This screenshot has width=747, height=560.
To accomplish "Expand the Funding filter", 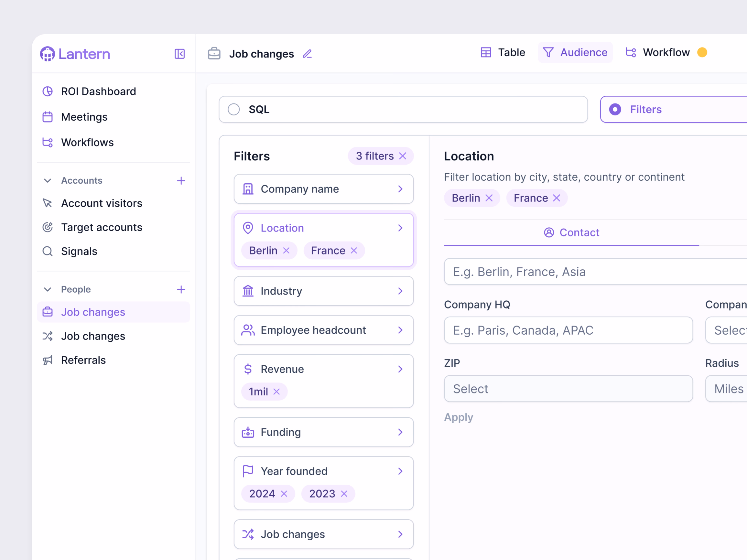I will coord(323,432).
